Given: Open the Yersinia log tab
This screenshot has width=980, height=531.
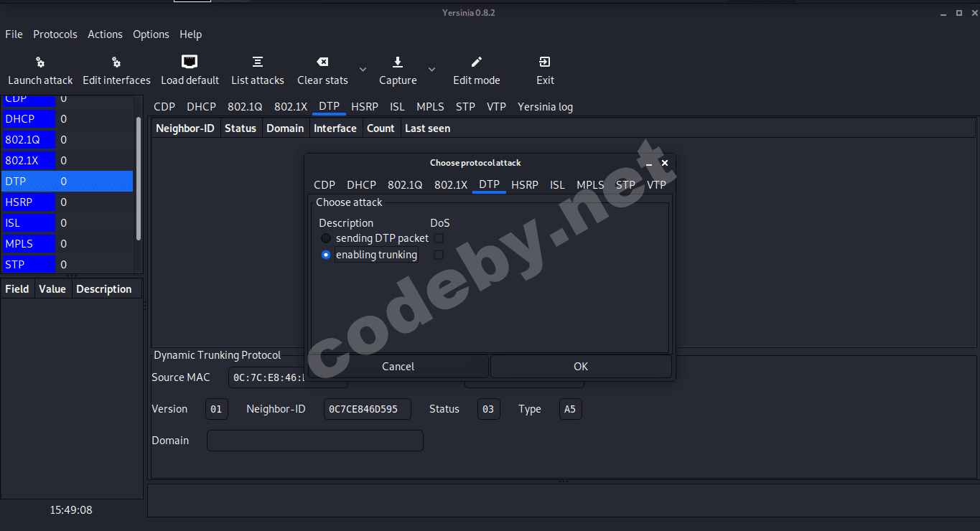Looking at the screenshot, I should coord(545,107).
